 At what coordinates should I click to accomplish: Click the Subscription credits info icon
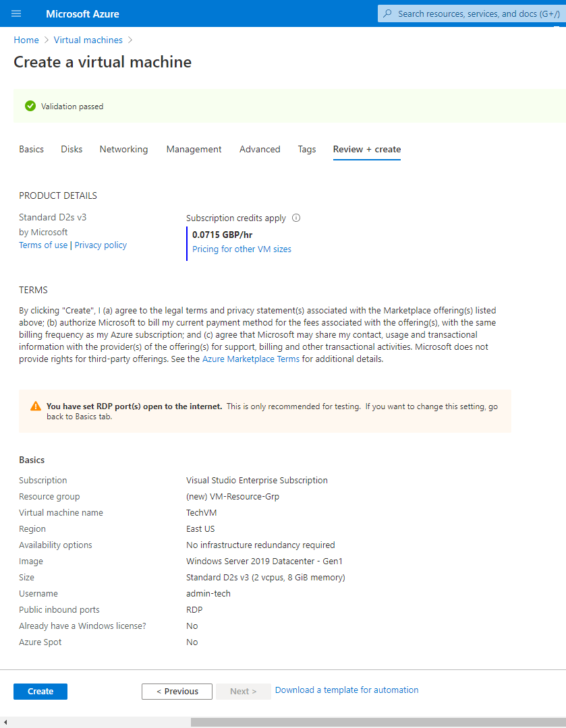click(x=296, y=218)
